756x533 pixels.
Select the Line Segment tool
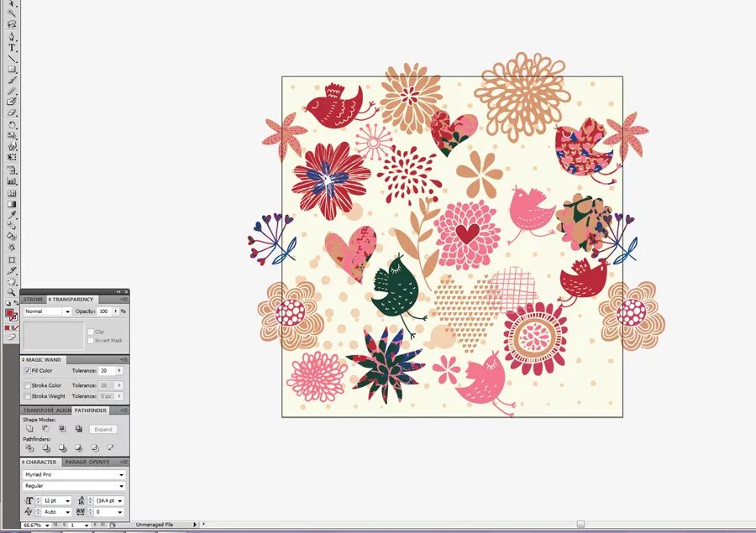tap(12, 58)
